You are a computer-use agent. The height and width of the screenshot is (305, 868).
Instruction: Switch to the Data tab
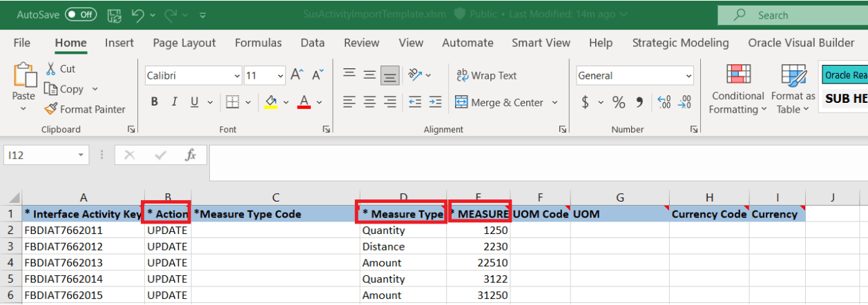pos(313,43)
